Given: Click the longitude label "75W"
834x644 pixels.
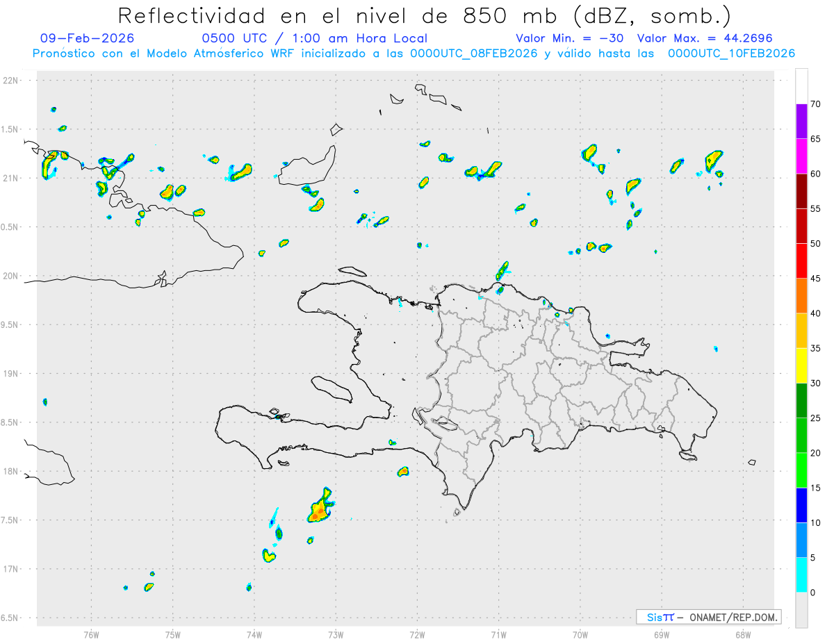Looking at the screenshot, I should pos(172,634).
